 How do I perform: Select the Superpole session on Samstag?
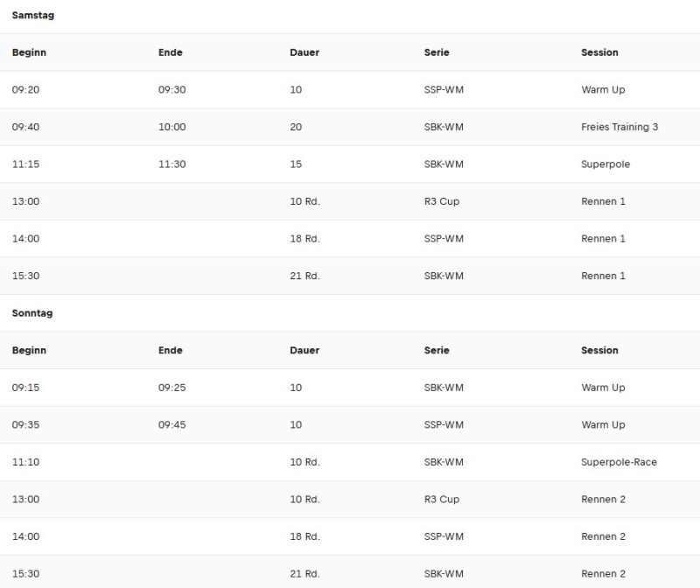click(x=605, y=164)
